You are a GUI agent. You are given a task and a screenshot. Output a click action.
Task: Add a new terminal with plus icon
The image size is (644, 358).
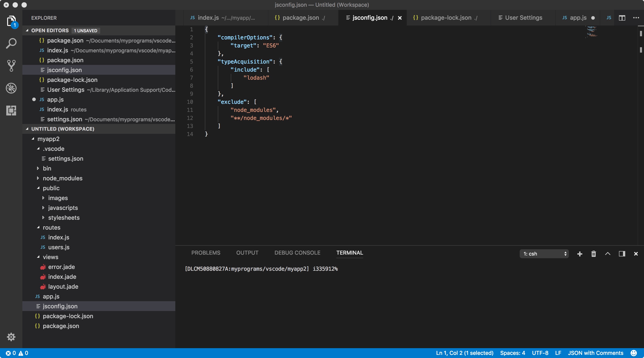coord(580,254)
